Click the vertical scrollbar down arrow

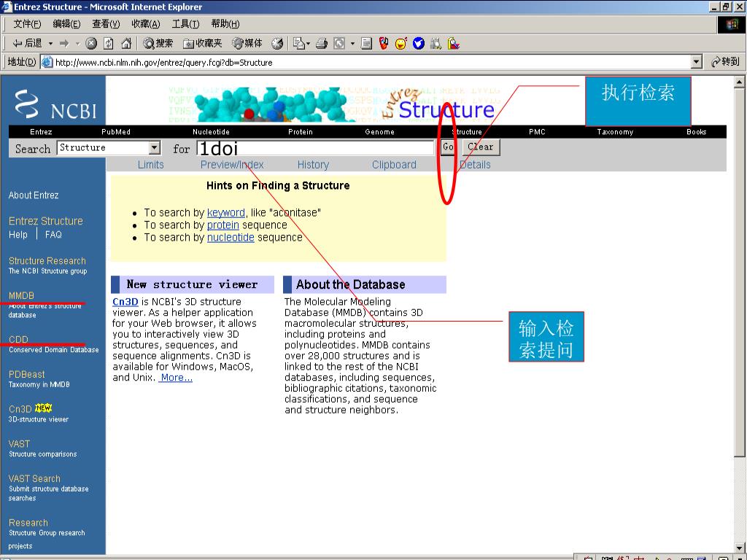click(x=739, y=548)
